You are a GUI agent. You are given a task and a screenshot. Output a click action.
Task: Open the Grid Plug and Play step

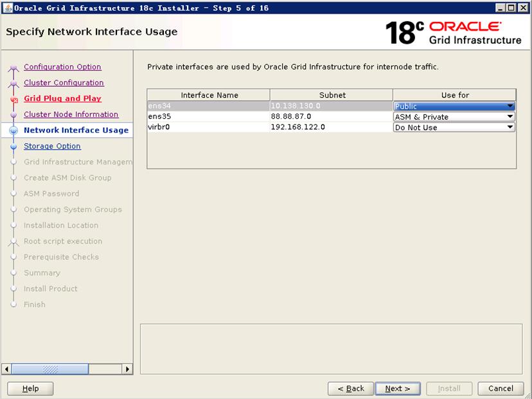click(62, 98)
